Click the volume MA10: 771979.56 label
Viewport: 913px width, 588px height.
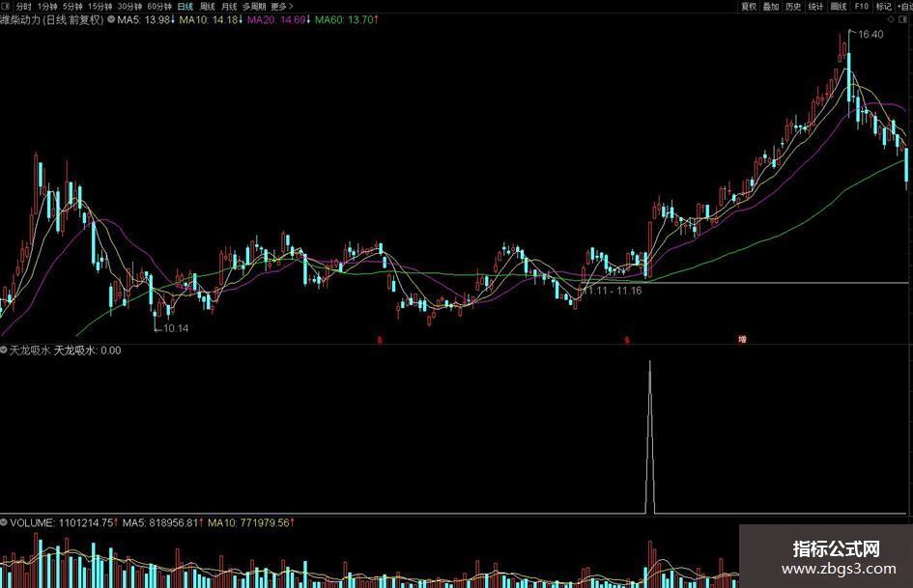(251, 522)
